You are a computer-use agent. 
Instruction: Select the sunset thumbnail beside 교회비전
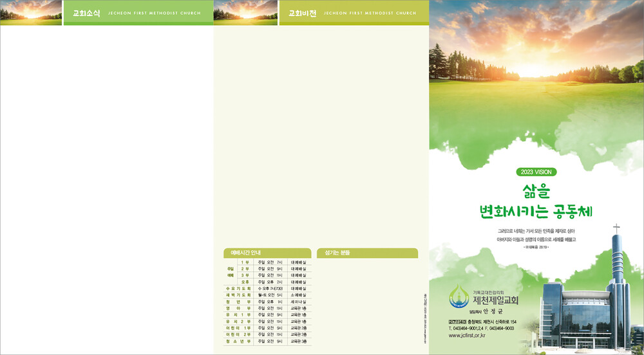[245, 13]
